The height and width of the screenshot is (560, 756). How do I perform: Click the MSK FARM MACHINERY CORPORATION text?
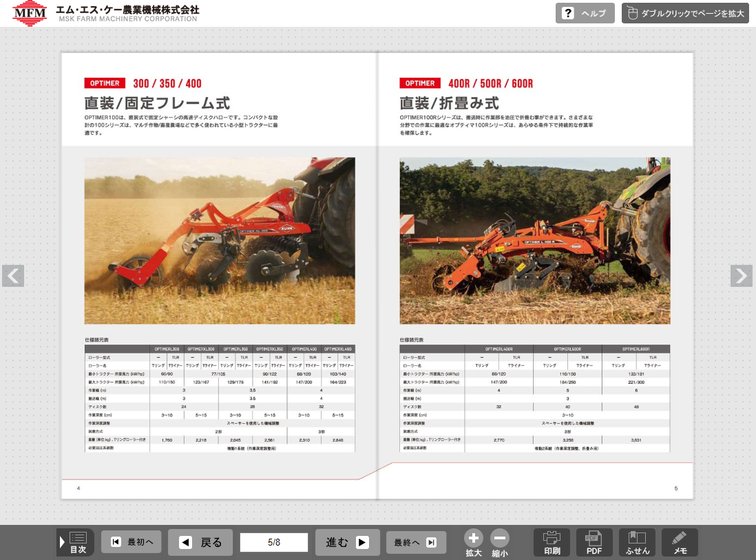(x=128, y=19)
